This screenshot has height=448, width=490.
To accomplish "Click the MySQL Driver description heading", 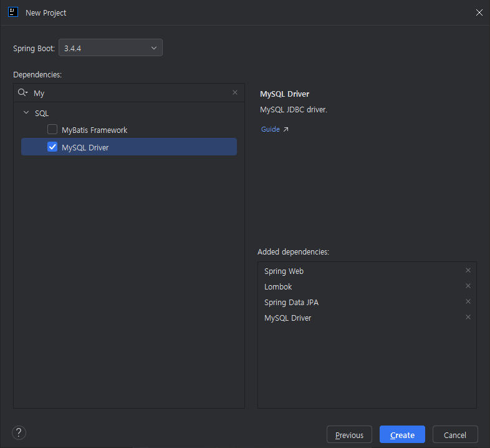I will coord(285,94).
